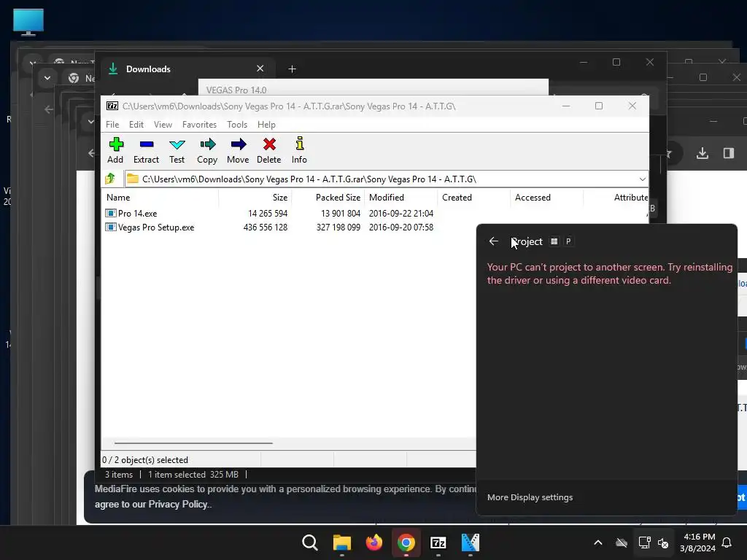Open the clock showing 4:16 PM
The image size is (747, 560).
point(698,542)
